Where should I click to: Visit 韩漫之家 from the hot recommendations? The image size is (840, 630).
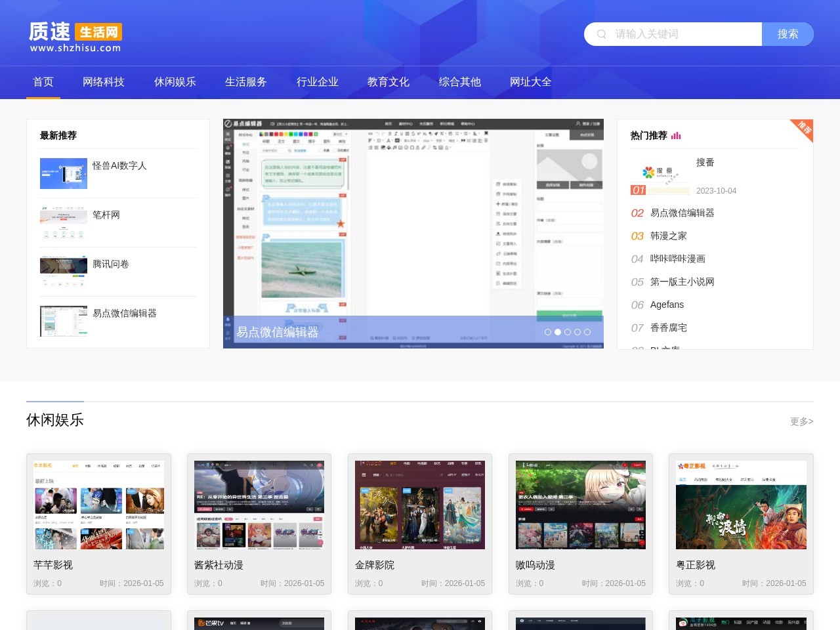pyautogui.click(x=668, y=236)
